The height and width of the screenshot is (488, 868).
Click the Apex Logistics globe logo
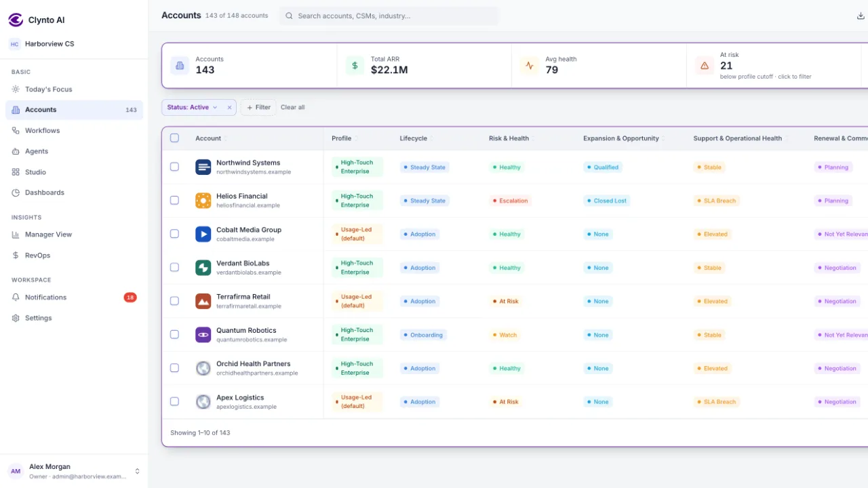203,402
